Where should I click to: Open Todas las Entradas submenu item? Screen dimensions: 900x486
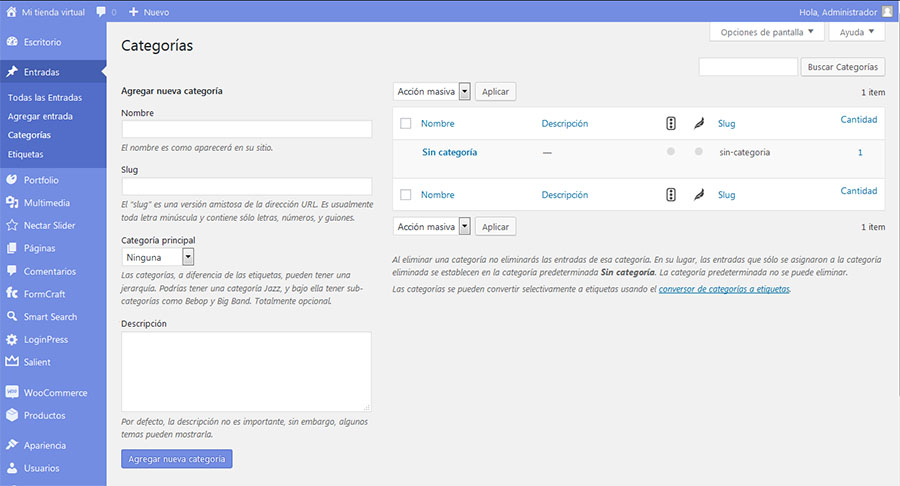tap(45, 98)
